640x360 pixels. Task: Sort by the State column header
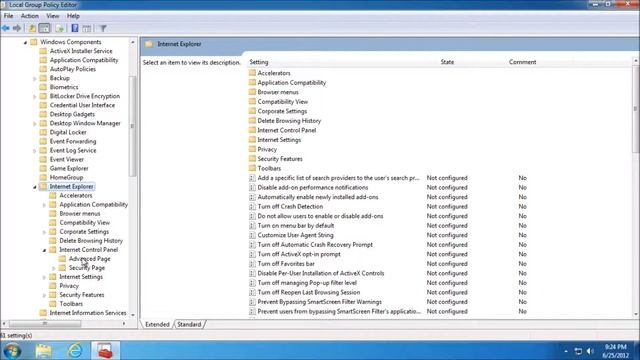(x=447, y=62)
